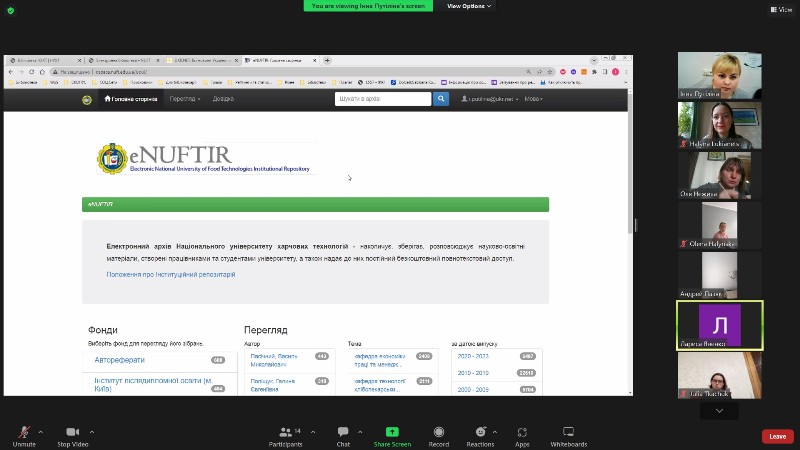This screenshot has height=450, width=800.
Task: Open Положення про Інституційний репозитарій link
Action: click(x=171, y=274)
